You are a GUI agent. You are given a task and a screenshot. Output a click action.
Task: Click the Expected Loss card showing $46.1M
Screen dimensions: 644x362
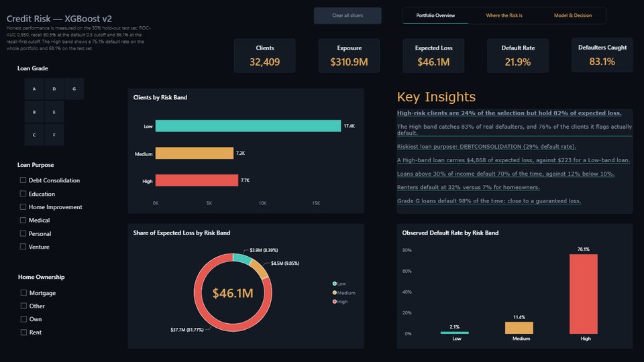tap(433, 56)
